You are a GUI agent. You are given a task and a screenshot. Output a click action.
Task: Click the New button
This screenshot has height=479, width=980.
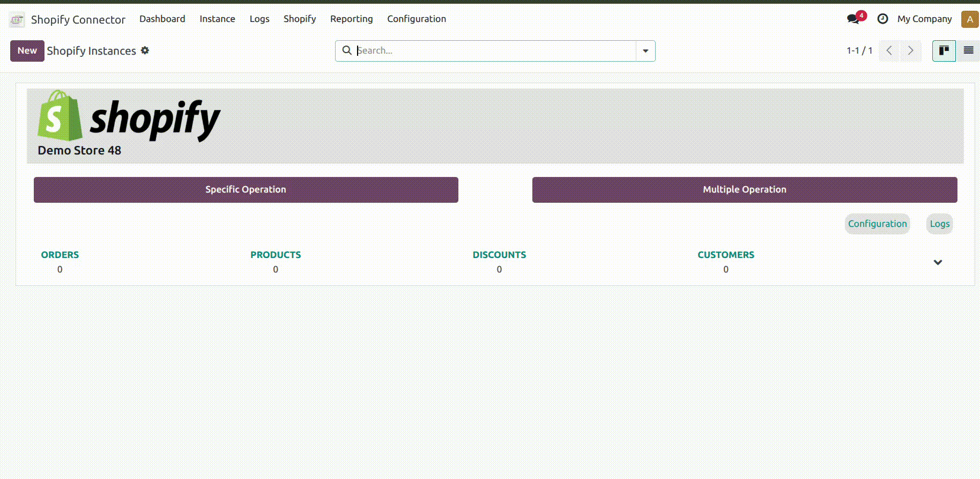click(27, 51)
